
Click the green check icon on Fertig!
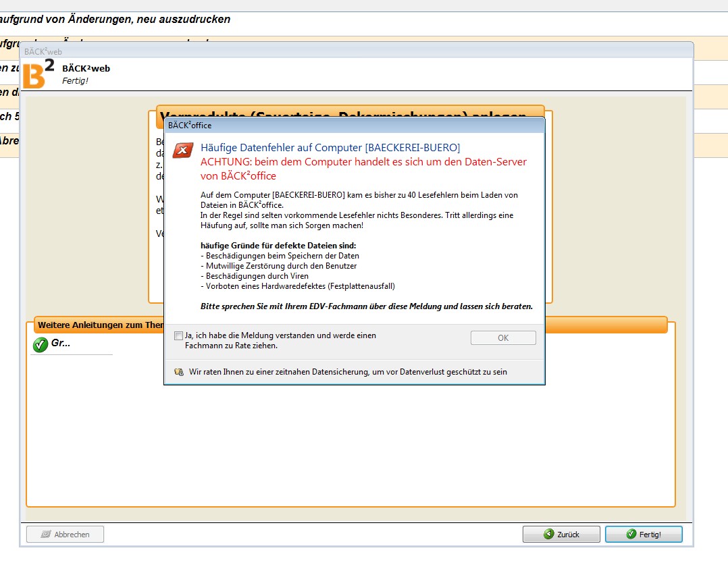tap(631, 534)
